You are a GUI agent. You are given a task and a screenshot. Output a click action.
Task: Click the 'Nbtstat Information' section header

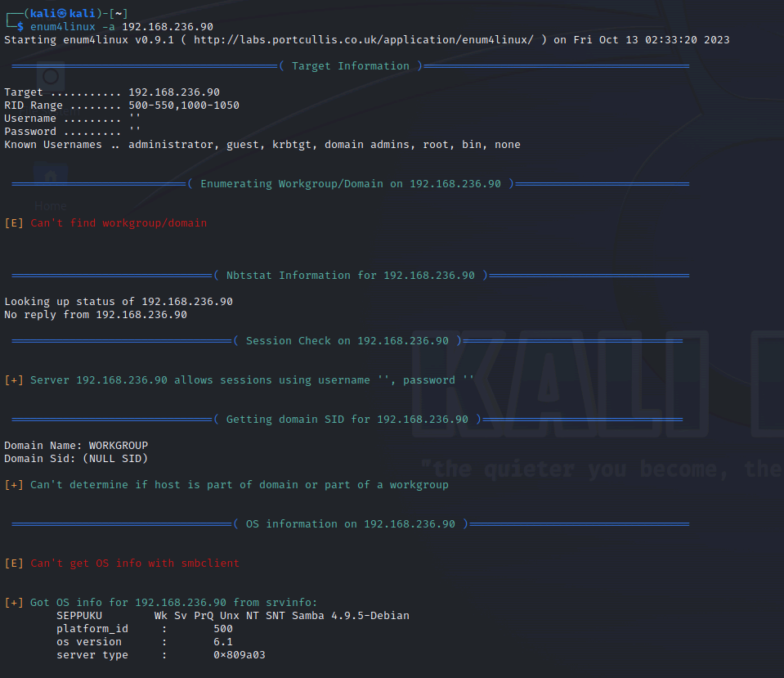[351, 275]
